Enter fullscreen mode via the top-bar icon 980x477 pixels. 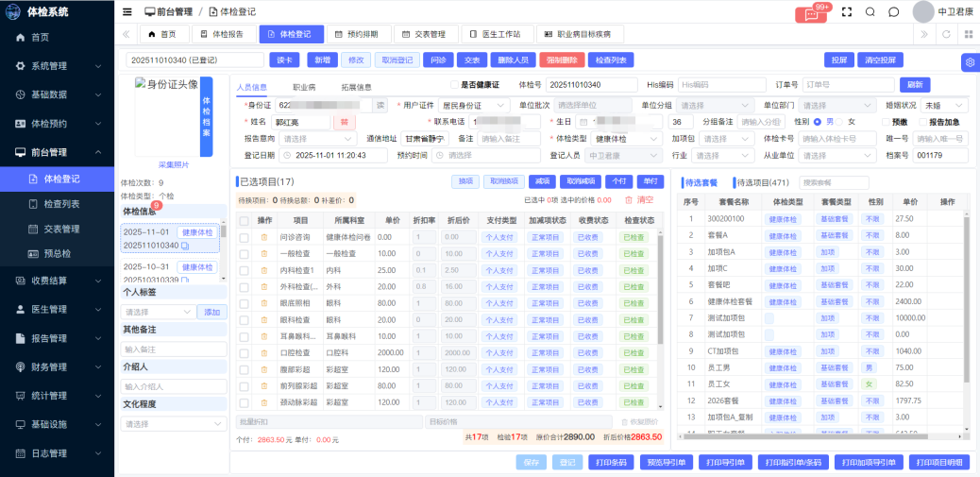pyautogui.click(x=846, y=12)
